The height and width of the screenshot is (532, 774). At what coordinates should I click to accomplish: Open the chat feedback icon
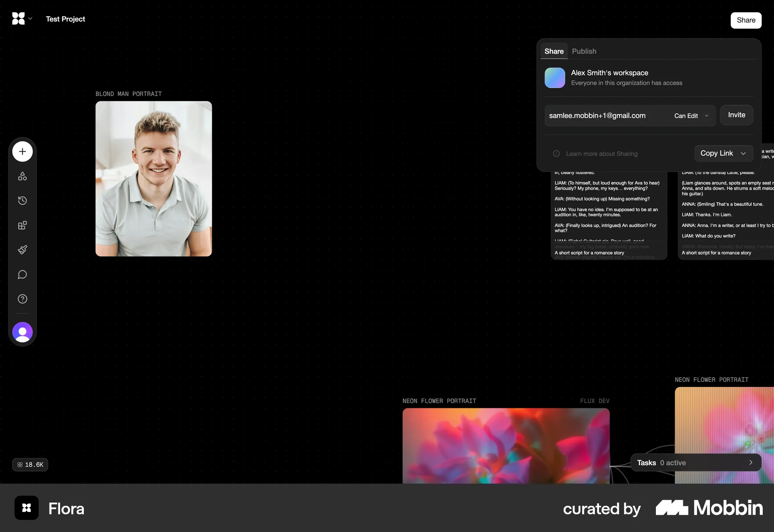tap(22, 274)
